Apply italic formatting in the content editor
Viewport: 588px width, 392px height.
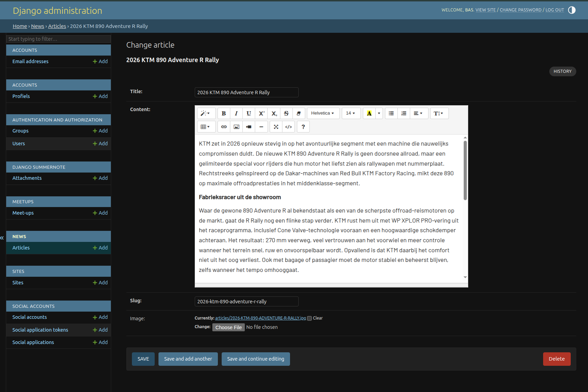coord(236,114)
